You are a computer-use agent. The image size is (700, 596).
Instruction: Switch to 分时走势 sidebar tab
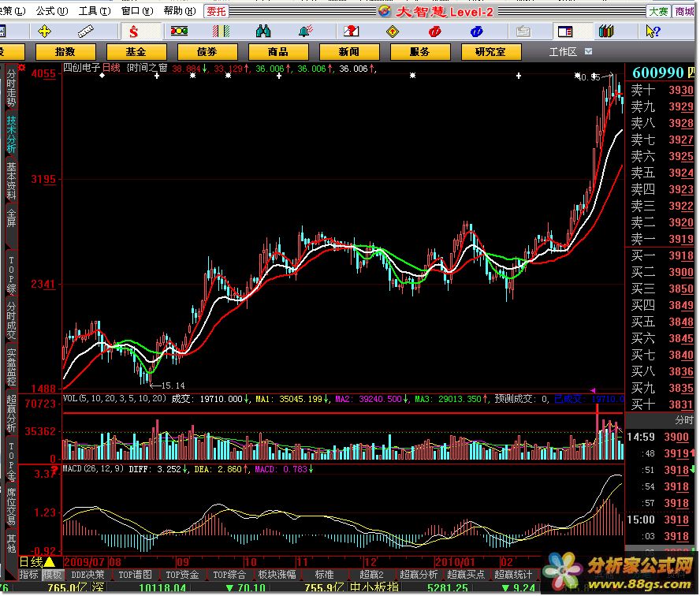click(x=11, y=88)
